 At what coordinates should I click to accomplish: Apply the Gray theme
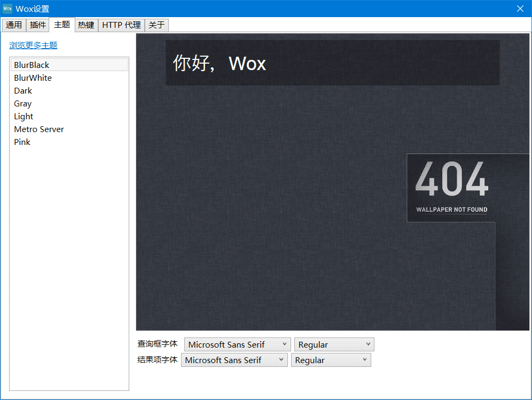pos(69,104)
